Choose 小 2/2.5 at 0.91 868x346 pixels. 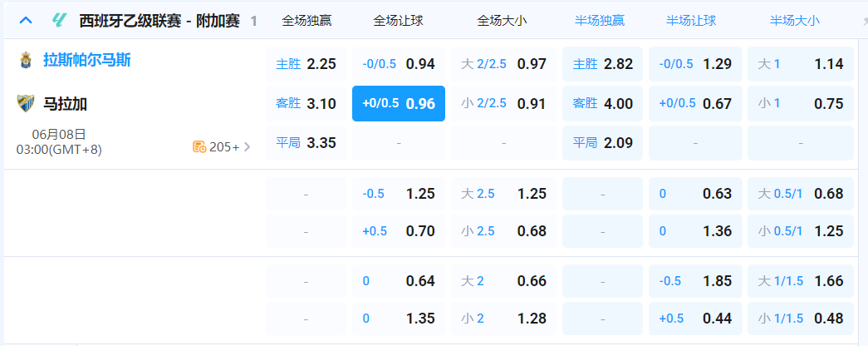[503, 104]
